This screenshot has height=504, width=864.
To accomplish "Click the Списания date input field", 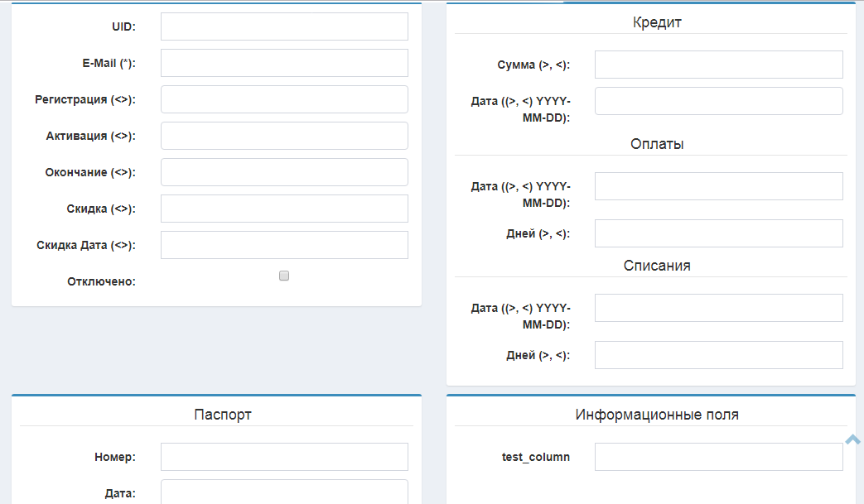I will coord(718,308).
